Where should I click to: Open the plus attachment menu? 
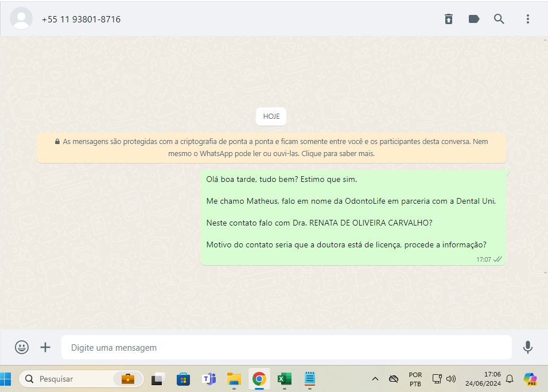pos(45,347)
